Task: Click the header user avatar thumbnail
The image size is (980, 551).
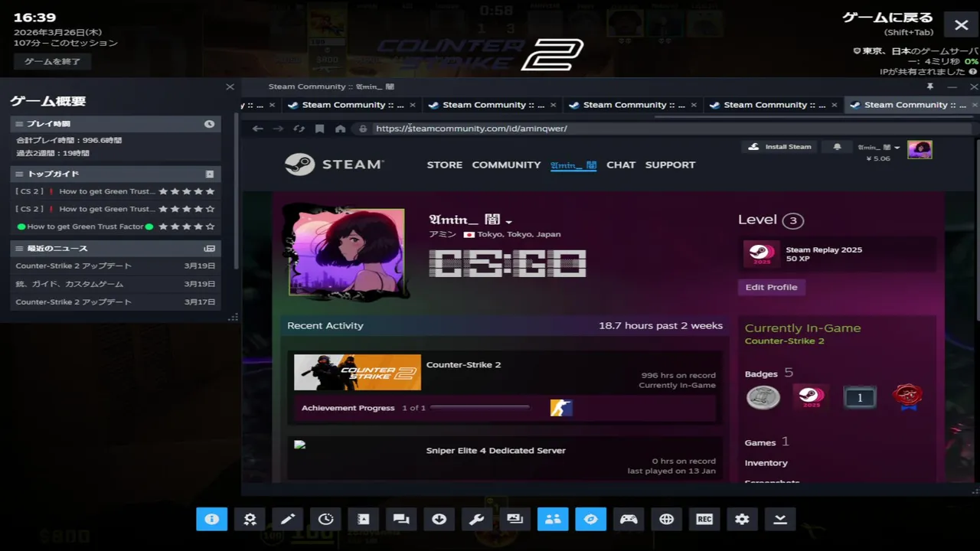Action: tap(920, 149)
